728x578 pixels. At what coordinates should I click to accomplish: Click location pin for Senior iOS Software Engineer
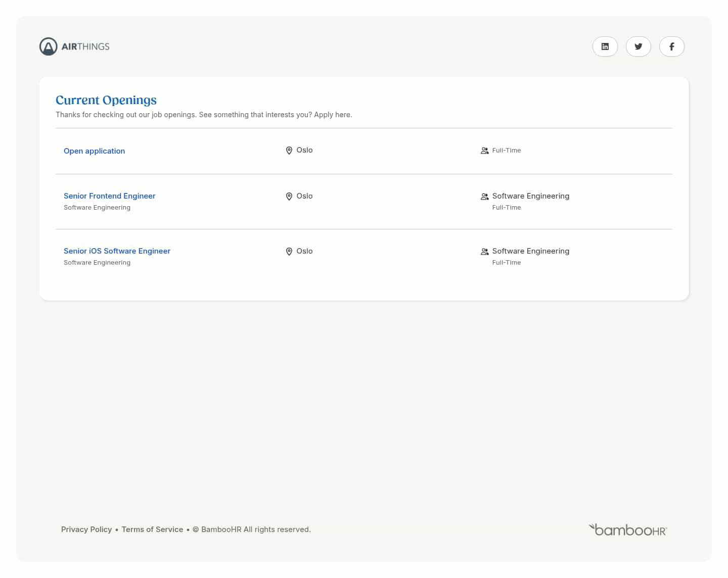pyautogui.click(x=289, y=252)
